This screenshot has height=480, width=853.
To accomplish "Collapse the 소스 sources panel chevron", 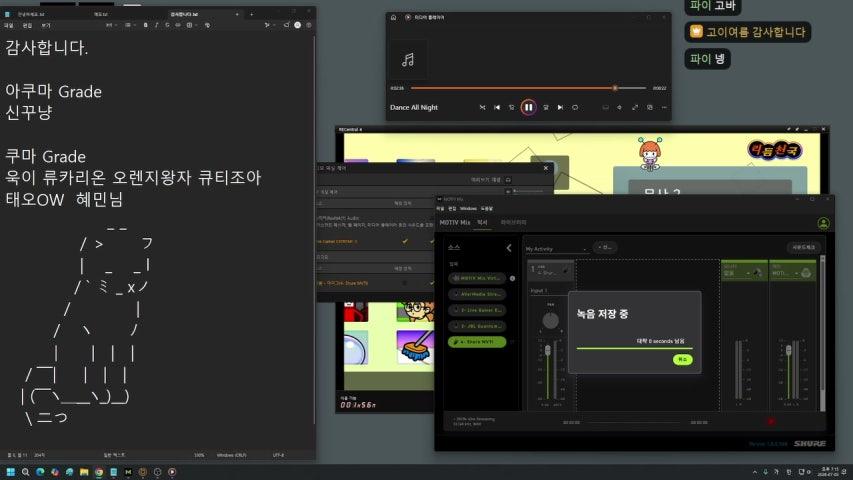I will pyautogui.click(x=509, y=248).
